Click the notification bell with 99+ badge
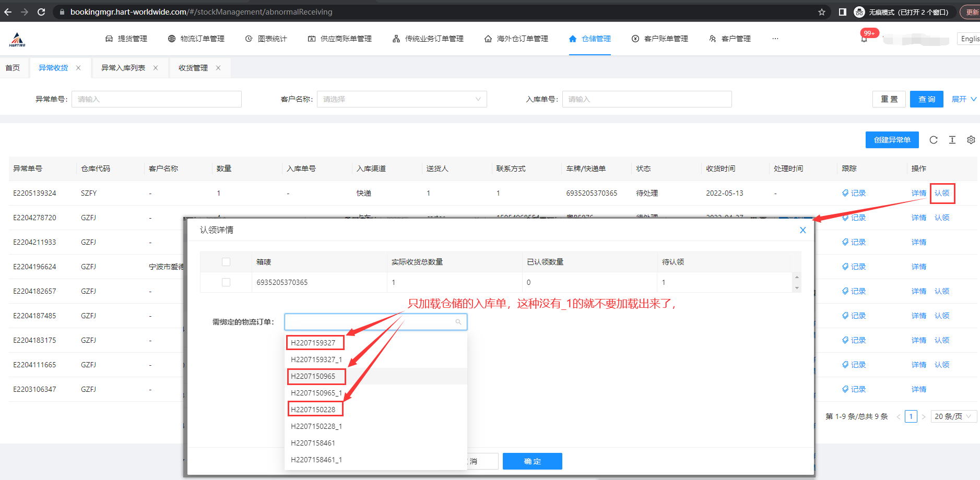Image resolution: width=980 pixels, height=480 pixels. (x=864, y=39)
